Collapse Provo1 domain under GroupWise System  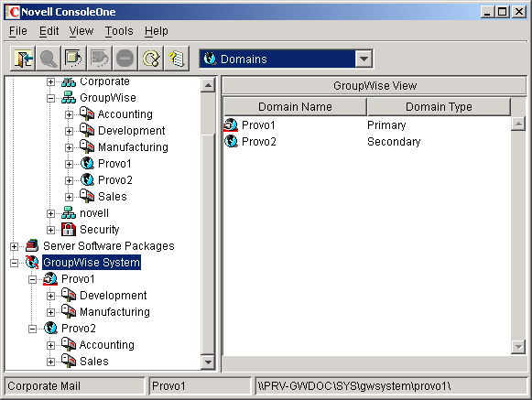32,279
